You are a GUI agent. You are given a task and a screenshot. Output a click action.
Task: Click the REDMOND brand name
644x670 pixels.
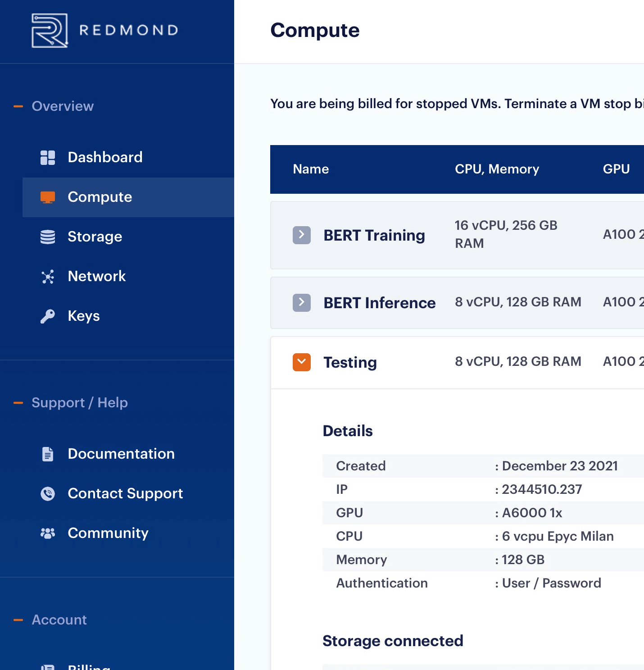129,30
